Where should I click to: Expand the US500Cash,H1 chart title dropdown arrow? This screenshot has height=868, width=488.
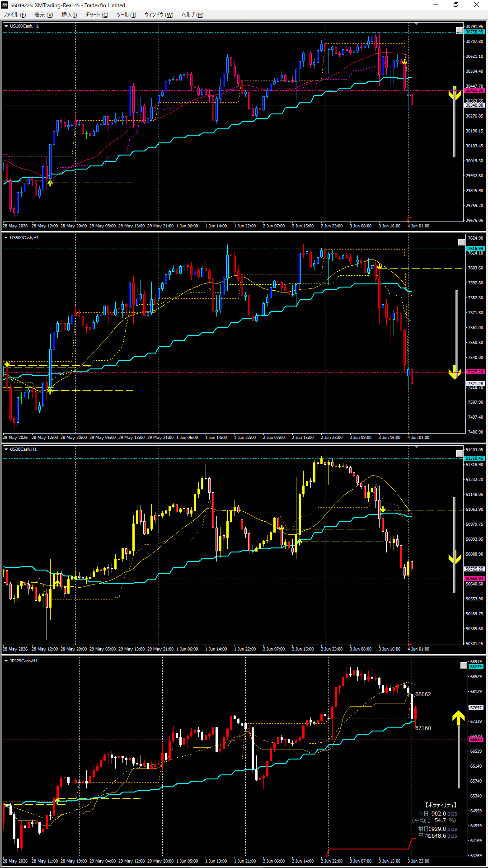(6, 238)
